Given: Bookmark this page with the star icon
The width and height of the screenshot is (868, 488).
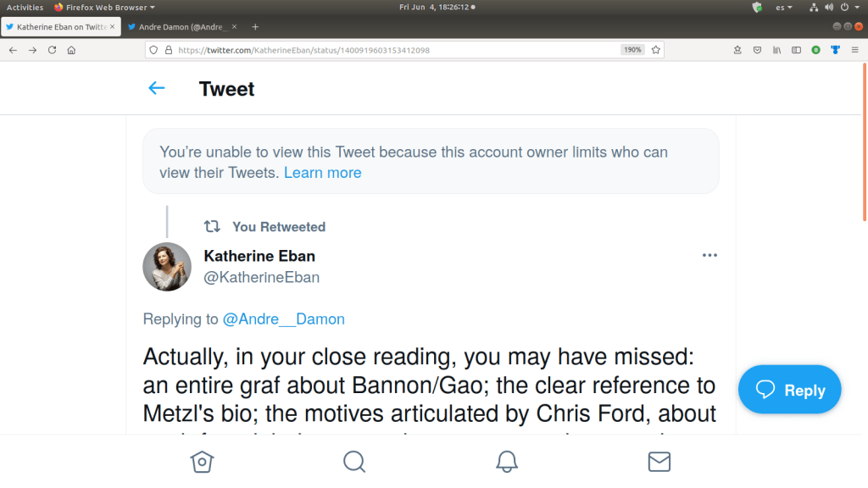Looking at the screenshot, I should point(655,50).
